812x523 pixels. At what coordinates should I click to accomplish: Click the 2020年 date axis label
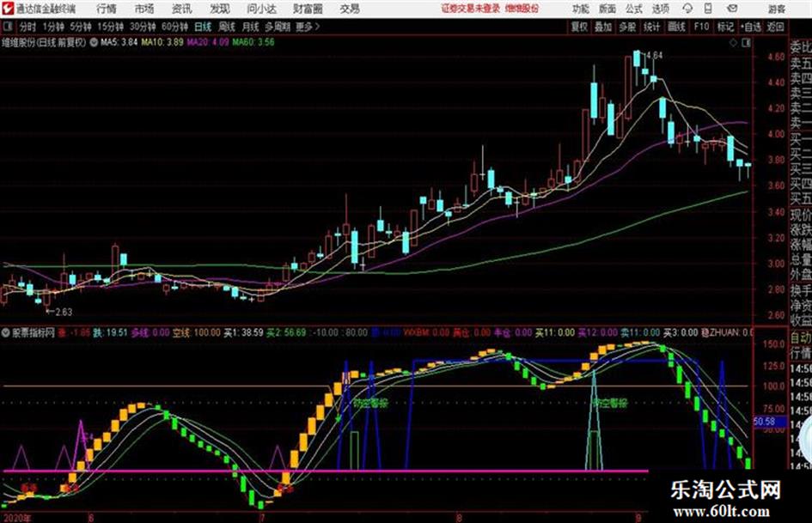[16, 517]
